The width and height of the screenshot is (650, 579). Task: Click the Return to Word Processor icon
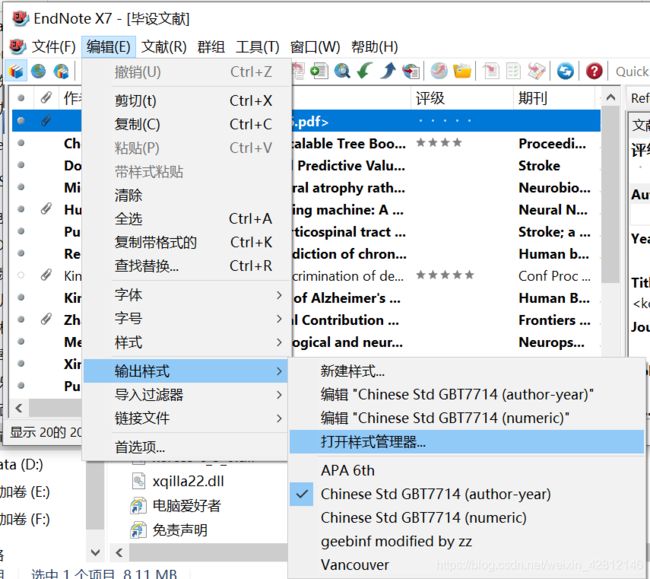tap(536, 71)
